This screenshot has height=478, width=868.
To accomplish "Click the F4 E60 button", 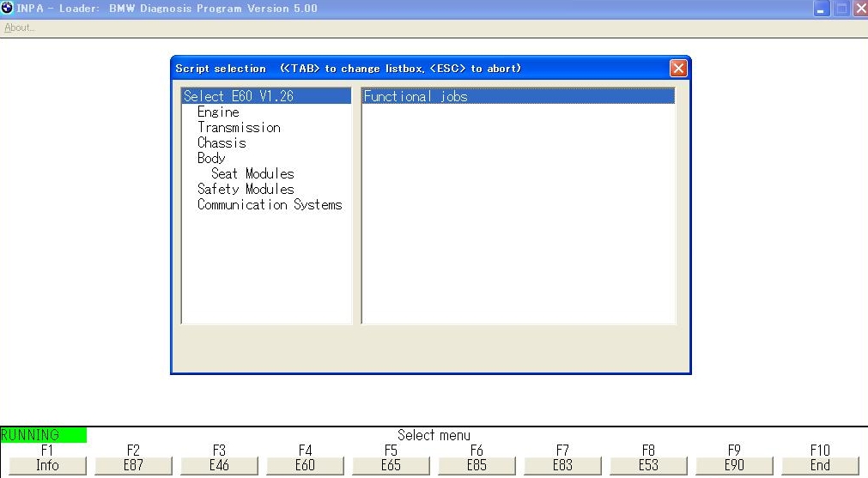I will coord(305,465).
